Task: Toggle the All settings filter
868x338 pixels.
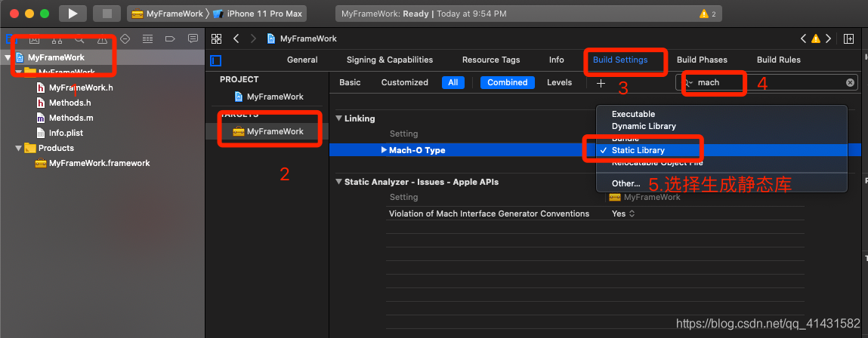Action: pyautogui.click(x=452, y=83)
